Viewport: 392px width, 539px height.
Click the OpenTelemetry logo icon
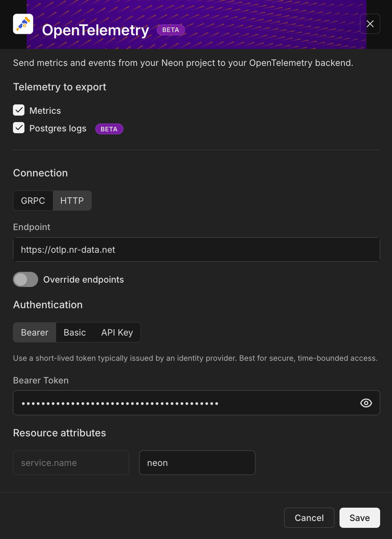[x=23, y=24]
